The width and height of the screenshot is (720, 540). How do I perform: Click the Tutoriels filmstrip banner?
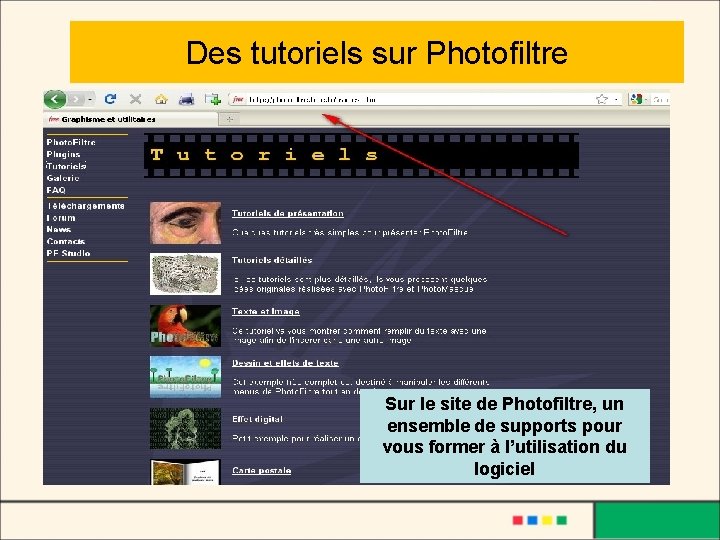coord(361,155)
